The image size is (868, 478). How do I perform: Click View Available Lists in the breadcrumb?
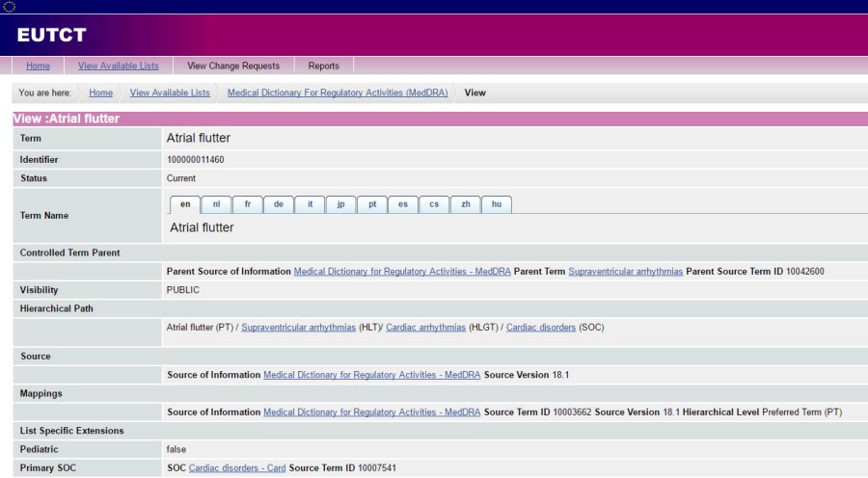[x=170, y=93]
